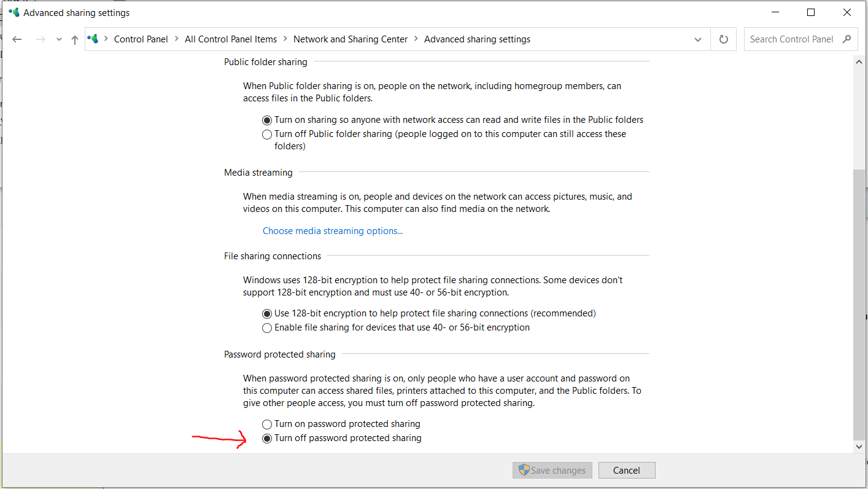Expand the address bar history dropdown
Screen dimensions: 868x489
click(x=698, y=39)
